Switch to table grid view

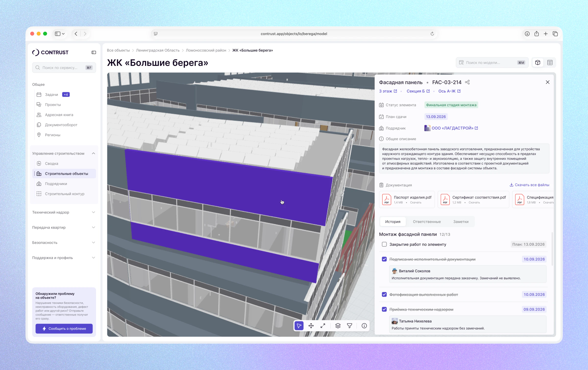coord(550,63)
